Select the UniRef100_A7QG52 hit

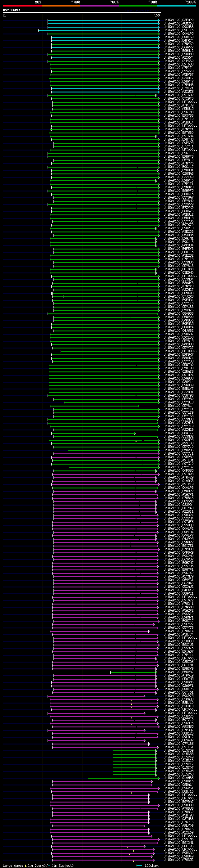point(179,860)
